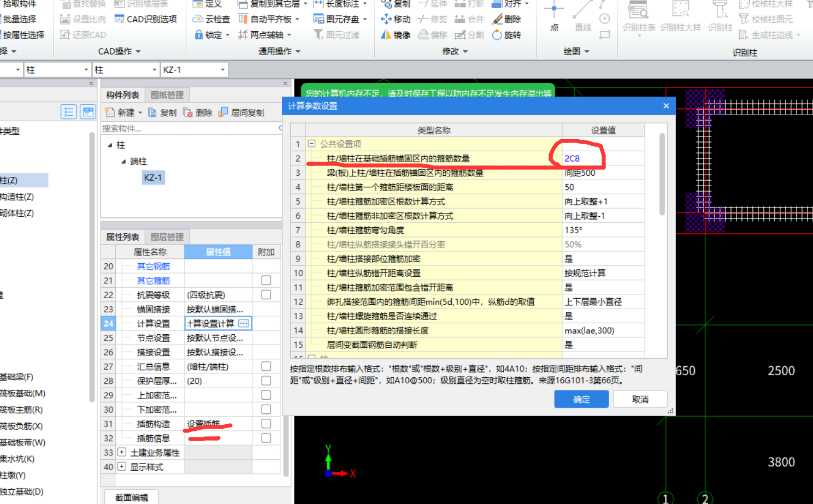Select KZ-1 in the component tree
The width and height of the screenshot is (813, 504).
pyautogui.click(x=153, y=177)
